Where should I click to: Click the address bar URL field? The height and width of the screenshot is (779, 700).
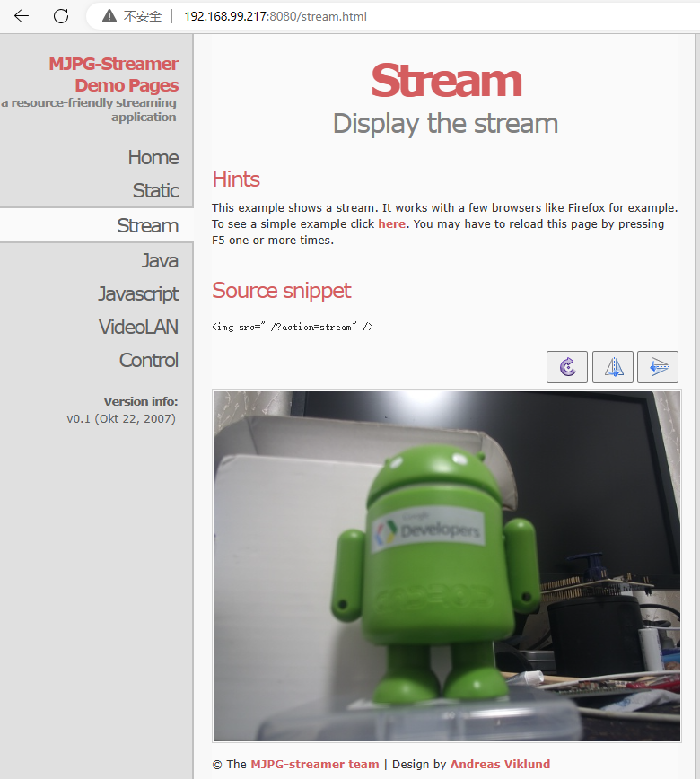(276, 16)
